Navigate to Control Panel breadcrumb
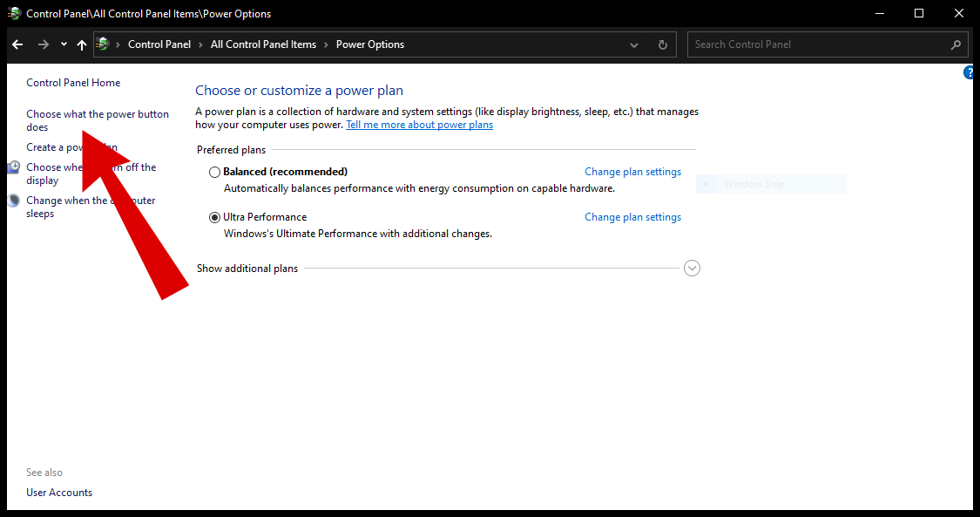 click(x=159, y=44)
